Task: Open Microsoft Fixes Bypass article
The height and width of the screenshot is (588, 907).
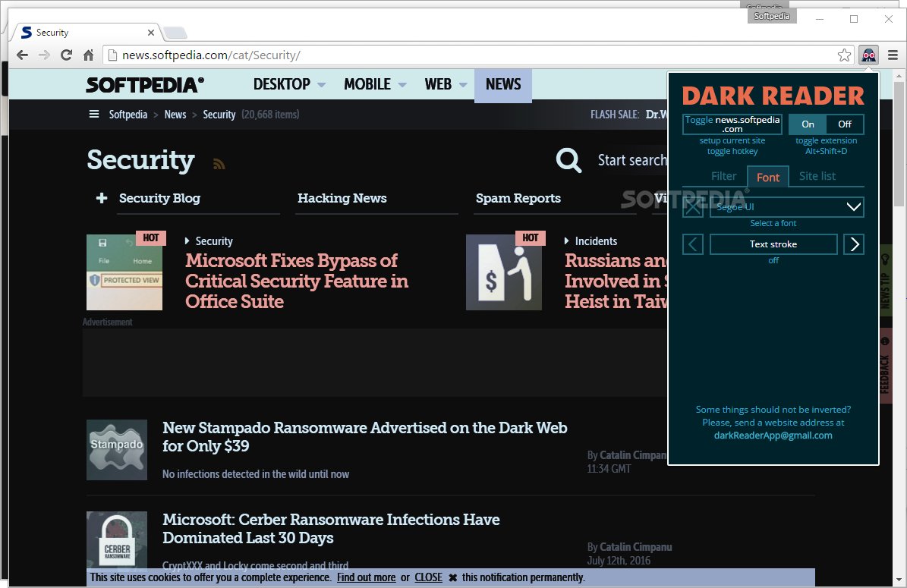Action: pos(297,281)
